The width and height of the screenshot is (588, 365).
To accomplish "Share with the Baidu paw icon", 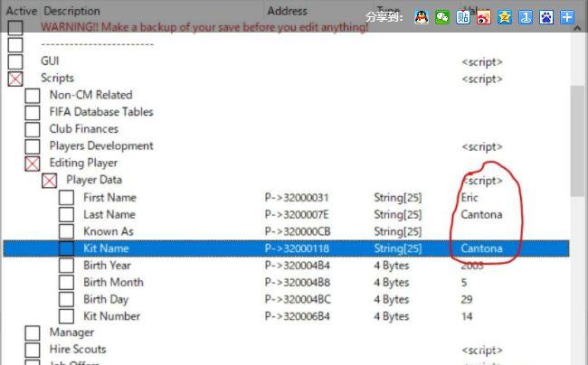I will [x=546, y=16].
